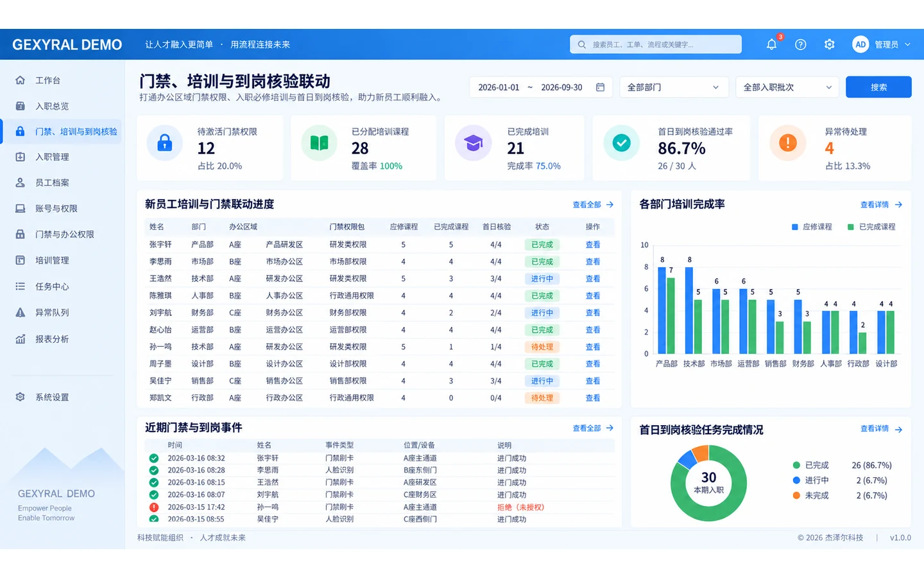Click graduation cap icon on 已完成培训 card
Image resolution: width=924 pixels, height=578 pixels.
(474, 143)
